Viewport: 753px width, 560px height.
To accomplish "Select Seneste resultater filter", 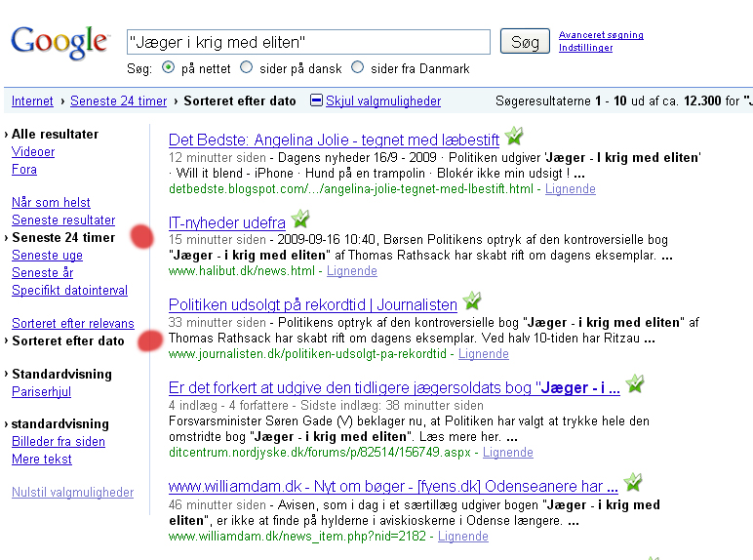I will pos(63,220).
